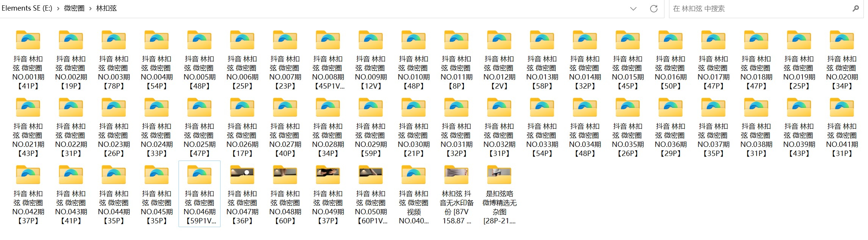Viewport: 868px width, 240px height.
Task: Select the label ending NO.038期【31P】
Action: click(x=757, y=140)
